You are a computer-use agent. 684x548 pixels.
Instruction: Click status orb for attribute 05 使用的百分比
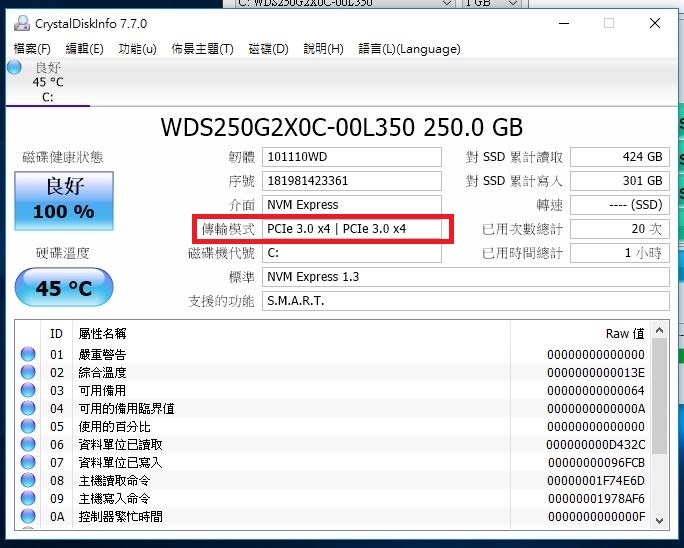[28, 426]
